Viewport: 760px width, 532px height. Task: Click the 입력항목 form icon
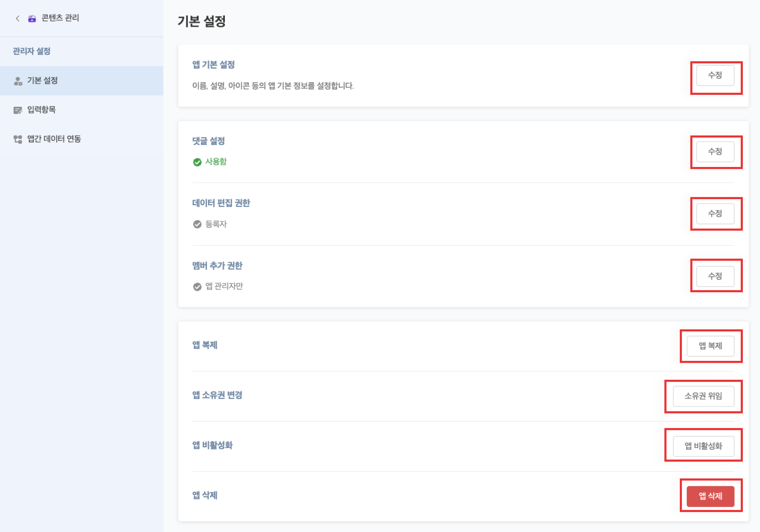click(18, 110)
